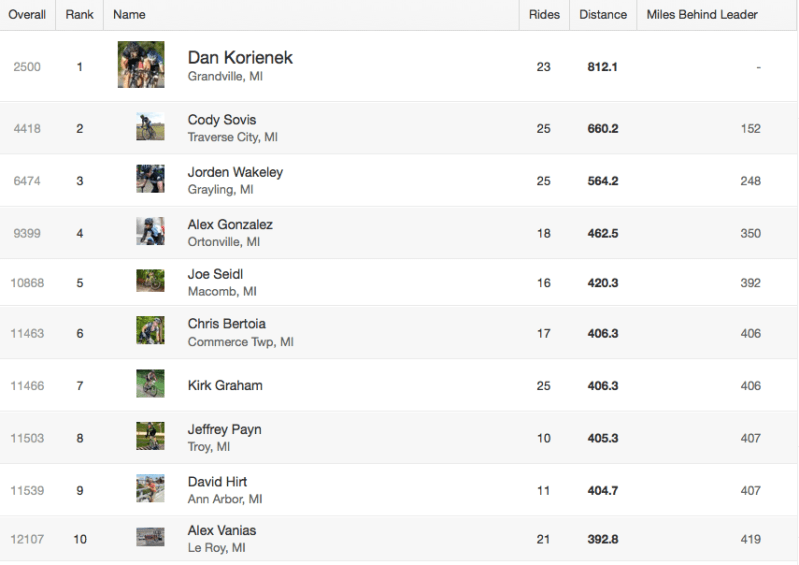
Task: Click the Miles Behind Leader header
Action: pos(702,15)
